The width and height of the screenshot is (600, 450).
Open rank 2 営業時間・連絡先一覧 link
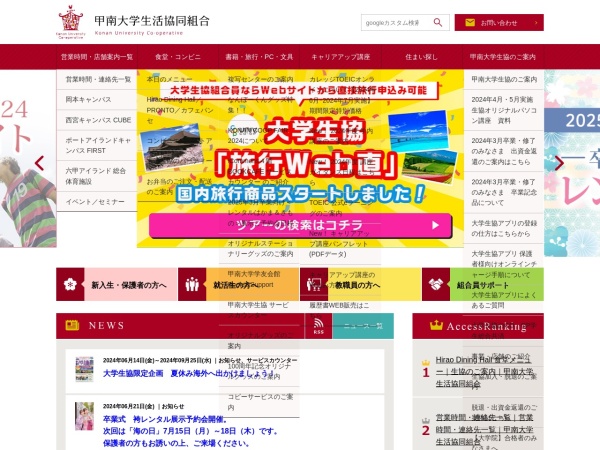click(484, 429)
